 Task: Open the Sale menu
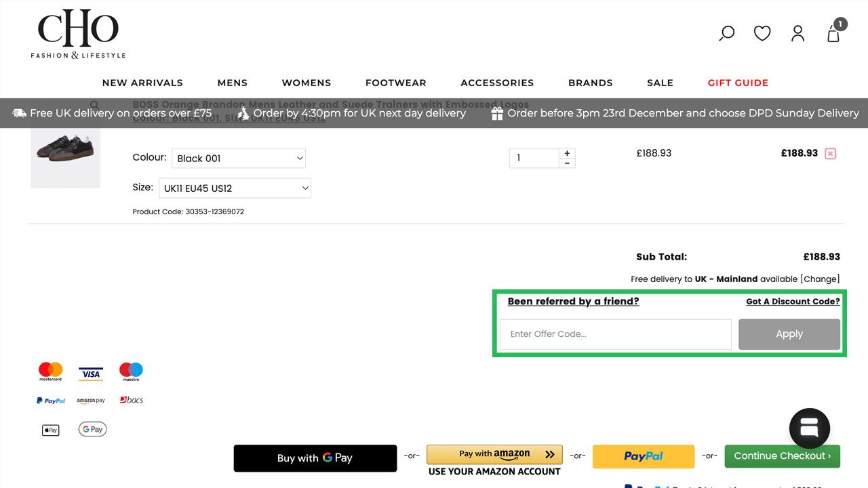[660, 83]
